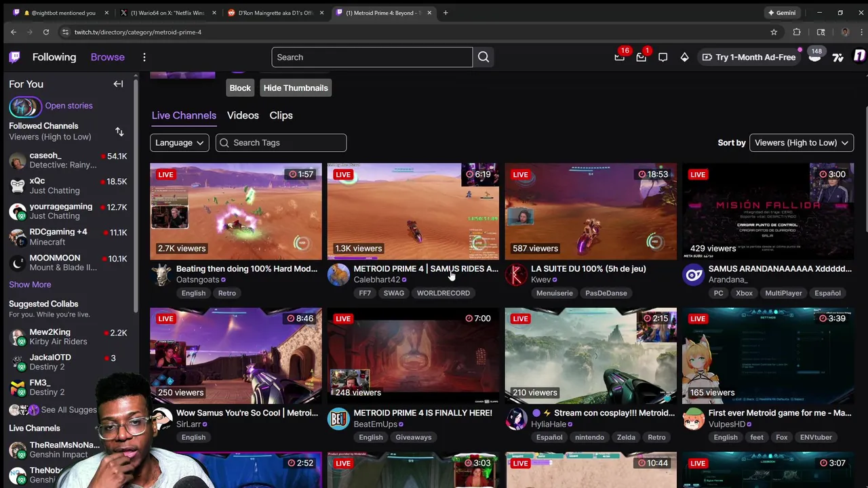Open the METROID PRIME 4 IS FINALLY HERE! stream
This screenshot has width=868, height=488.
point(422,413)
